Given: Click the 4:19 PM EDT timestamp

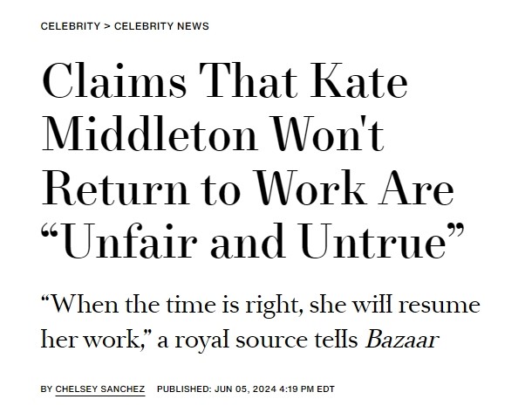Looking at the screenshot, I should coord(307,389).
